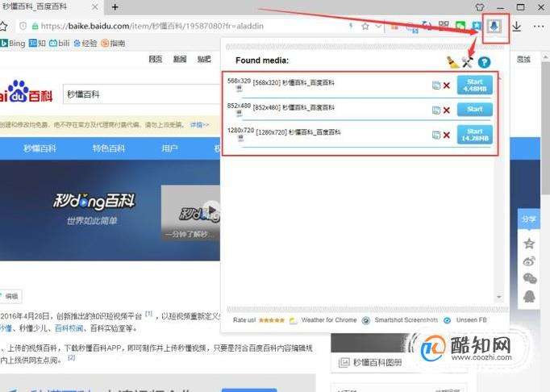550x392 pixels.
Task: Open a new browser tab with plus button
Action: (115, 6)
